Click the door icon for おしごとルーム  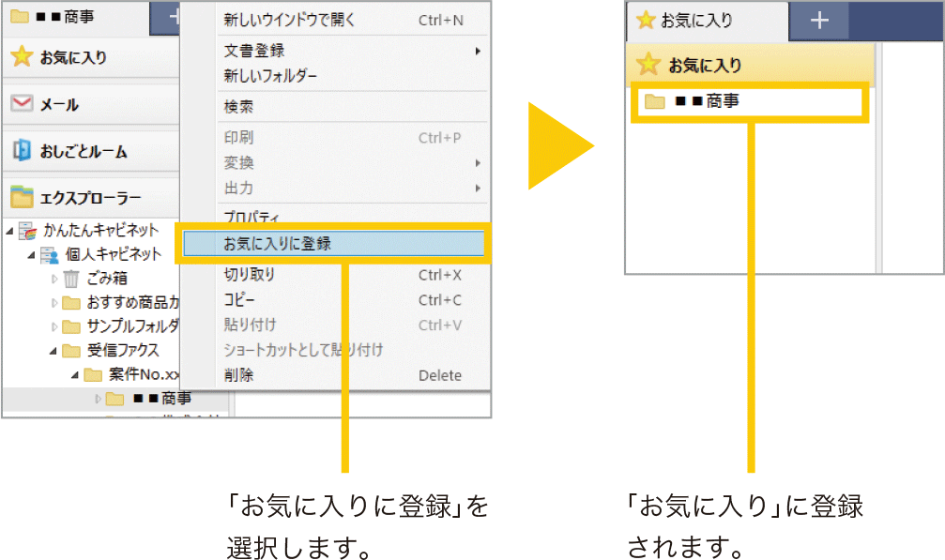point(22,151)
